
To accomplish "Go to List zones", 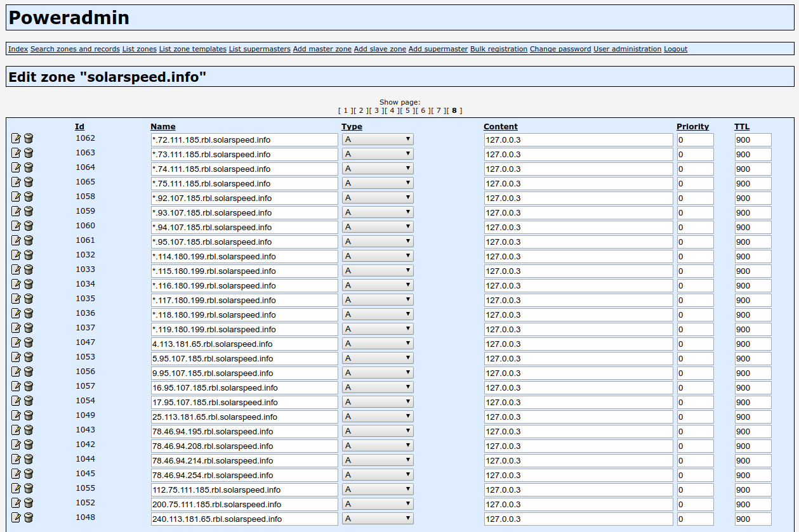I will (x=140, y=49).
